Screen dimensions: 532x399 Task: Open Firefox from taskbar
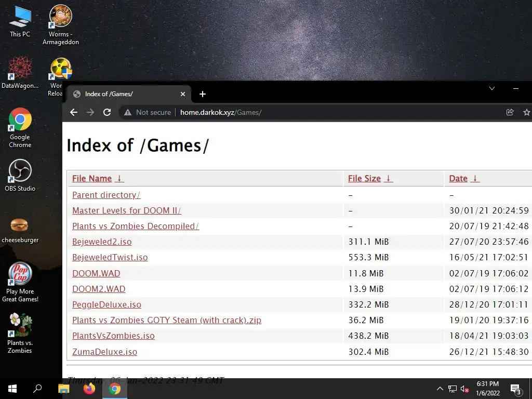pos(89,389)
